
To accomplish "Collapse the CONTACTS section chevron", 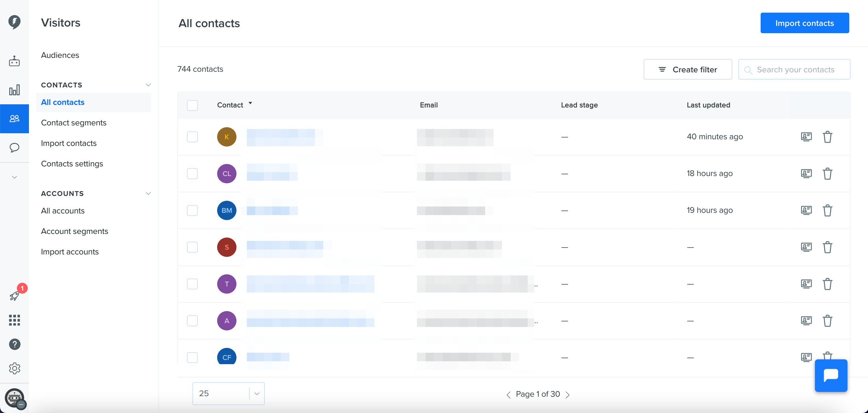I will pos(148,85).
